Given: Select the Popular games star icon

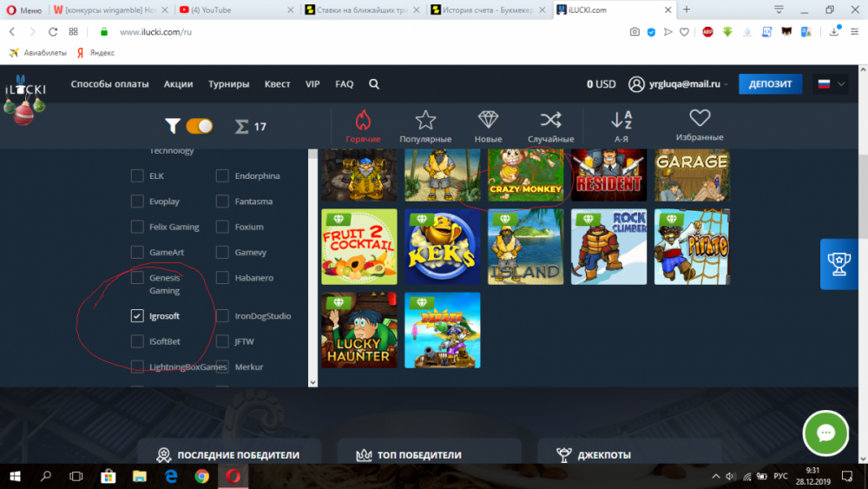Looking at the screenshot, I should coord(425,120).
